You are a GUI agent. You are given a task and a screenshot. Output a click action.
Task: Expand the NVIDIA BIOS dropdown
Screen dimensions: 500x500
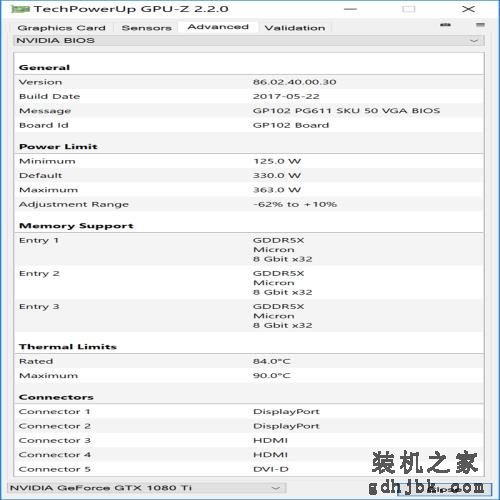point(249,41)
